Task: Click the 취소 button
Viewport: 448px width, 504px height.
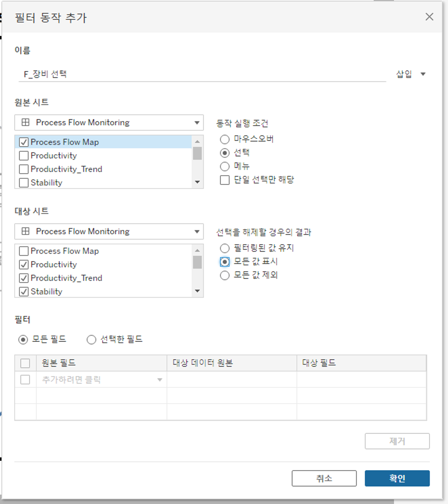Action: click(324, 478)
